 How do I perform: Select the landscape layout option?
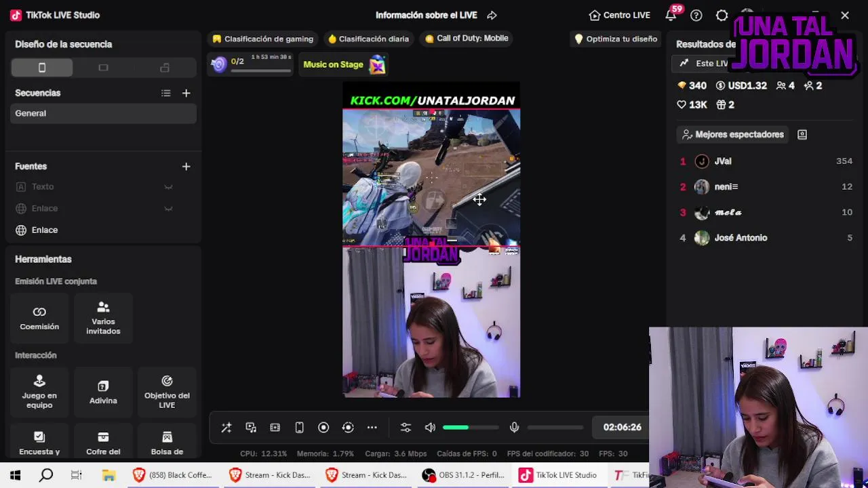pos(103,68)
